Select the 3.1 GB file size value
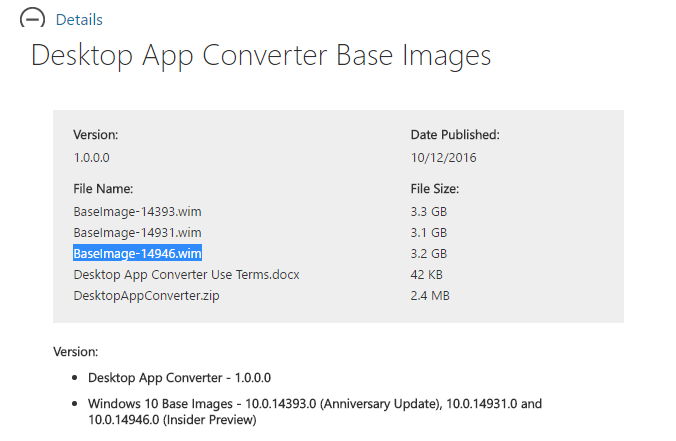The image size is (676, 441). pyautogui.click(x=429, y=233)
